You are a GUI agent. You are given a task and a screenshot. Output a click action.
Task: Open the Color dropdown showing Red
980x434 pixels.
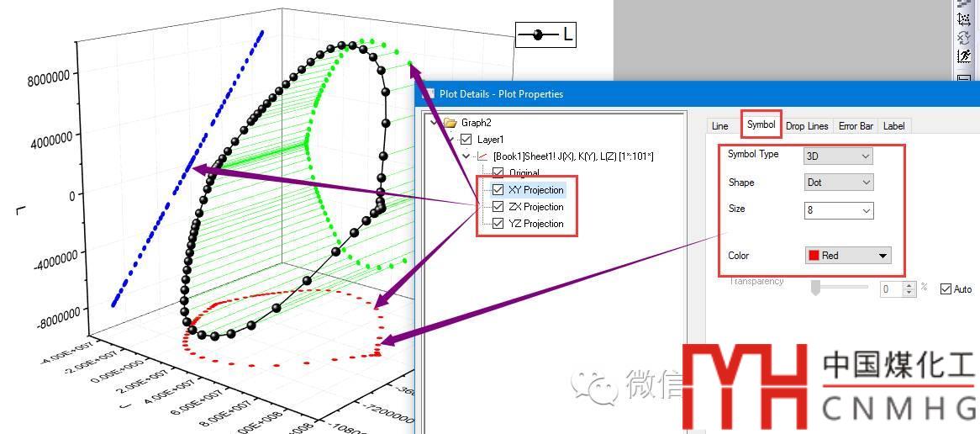coord(848,255)
